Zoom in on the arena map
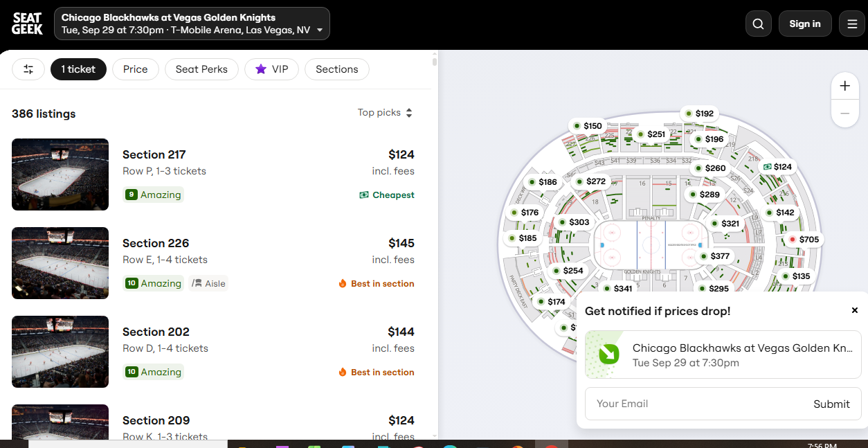Image resolution: width=868 pixels, height=448 pixels. coord(844,87)
